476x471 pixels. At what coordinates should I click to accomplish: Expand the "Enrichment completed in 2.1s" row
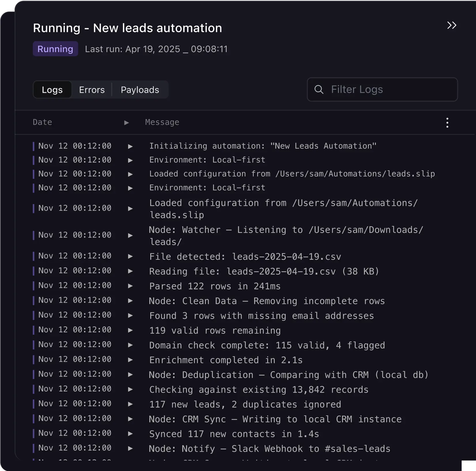(130, 360)
